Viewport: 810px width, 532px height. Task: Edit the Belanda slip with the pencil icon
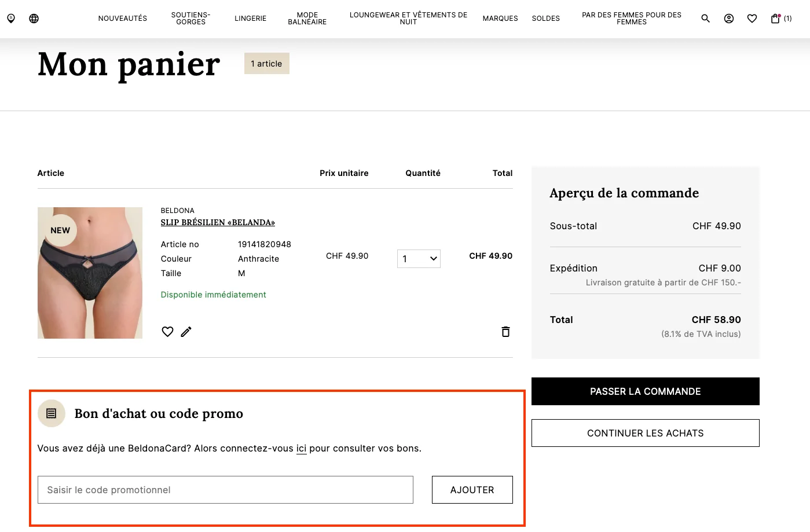coord(186,331)
